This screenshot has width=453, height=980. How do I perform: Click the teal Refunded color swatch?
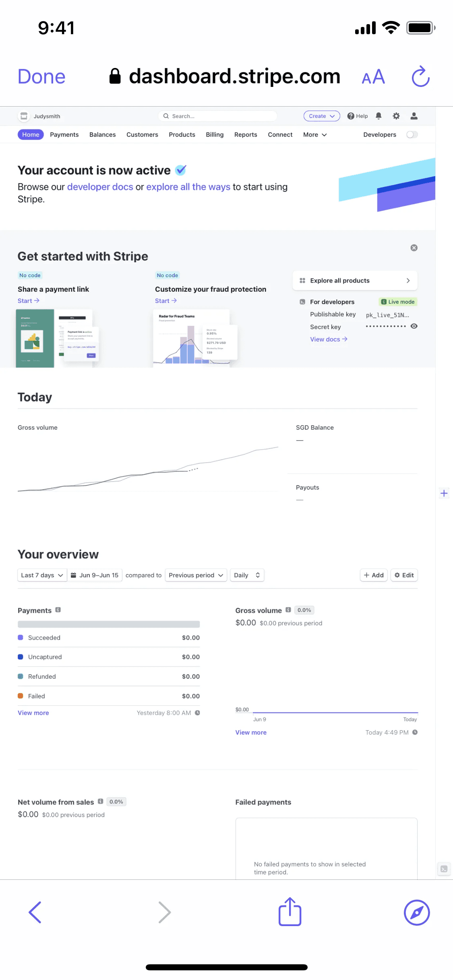tap(21, 677)
